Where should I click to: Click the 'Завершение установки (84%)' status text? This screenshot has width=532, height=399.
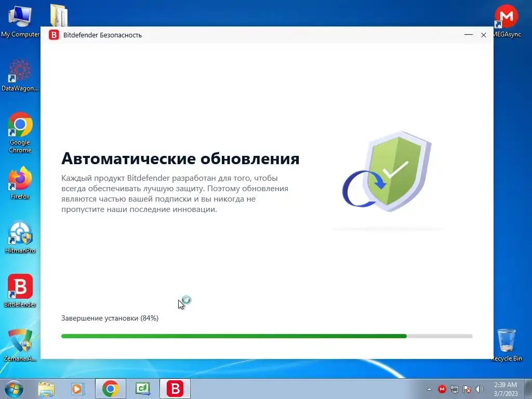110,318
